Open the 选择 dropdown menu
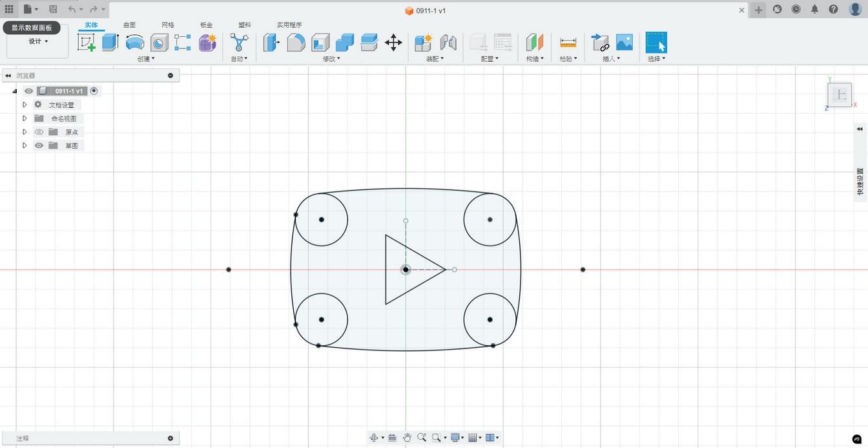The image size is (868, 448). (656, 59)
